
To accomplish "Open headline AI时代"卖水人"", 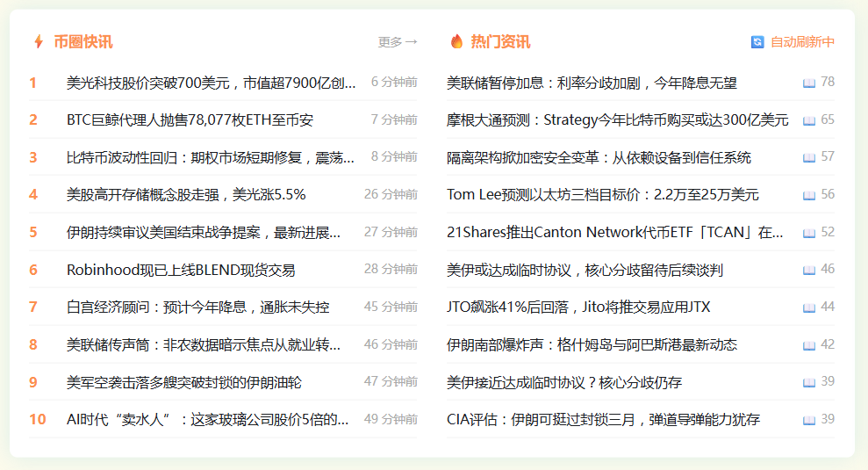I will click(x=208, y=420).
